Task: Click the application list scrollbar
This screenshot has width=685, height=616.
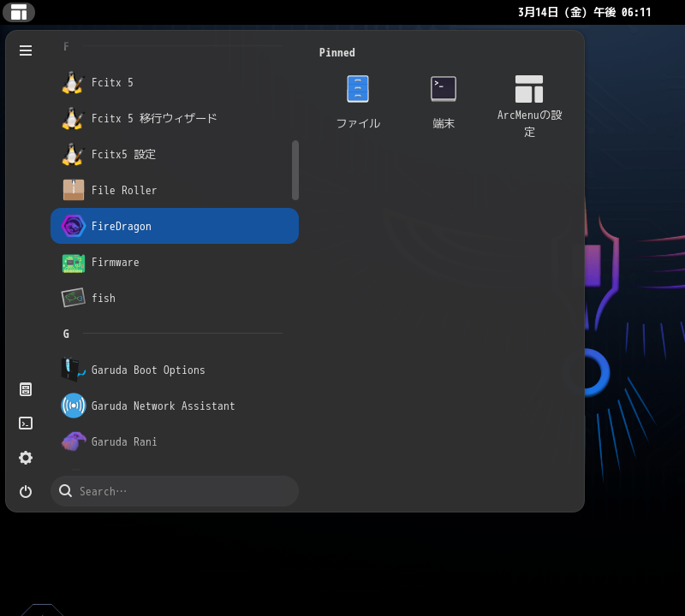Action: [x=295, y=170]
